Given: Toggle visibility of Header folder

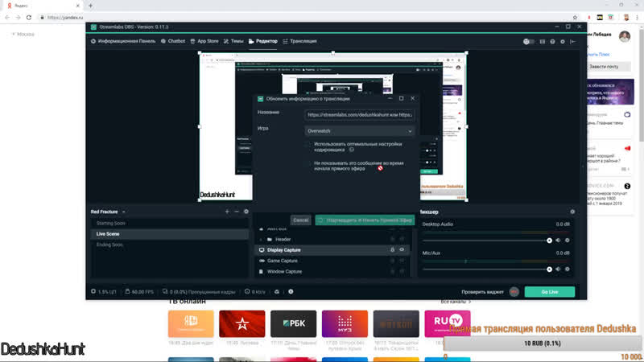Looking at the screenshot, I should coord(402,239).
